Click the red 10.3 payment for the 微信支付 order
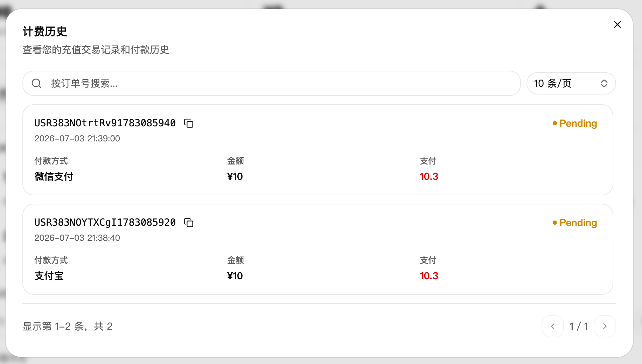The width and height of the screenshot is (642, 364). 429,176
